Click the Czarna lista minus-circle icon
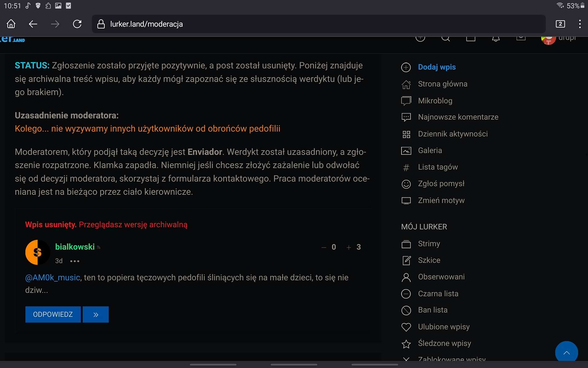 click(406, 294)
